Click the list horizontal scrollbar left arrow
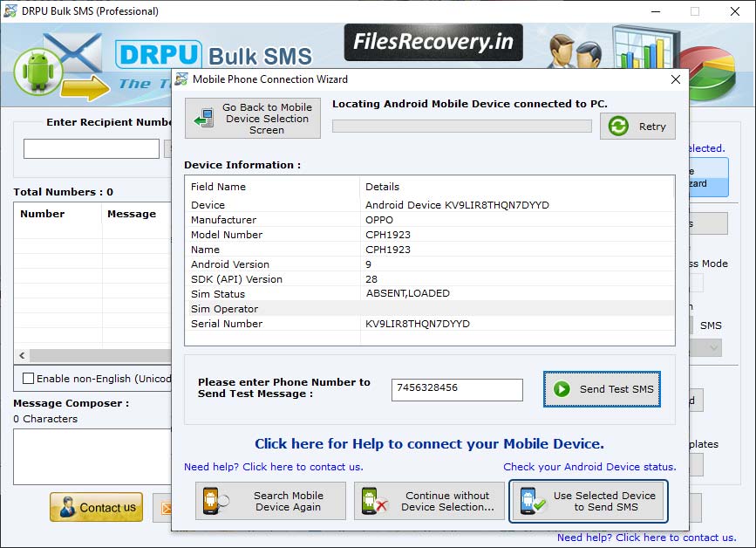The height and width of the screenshot is (548, 756). (x=22, y=355)
